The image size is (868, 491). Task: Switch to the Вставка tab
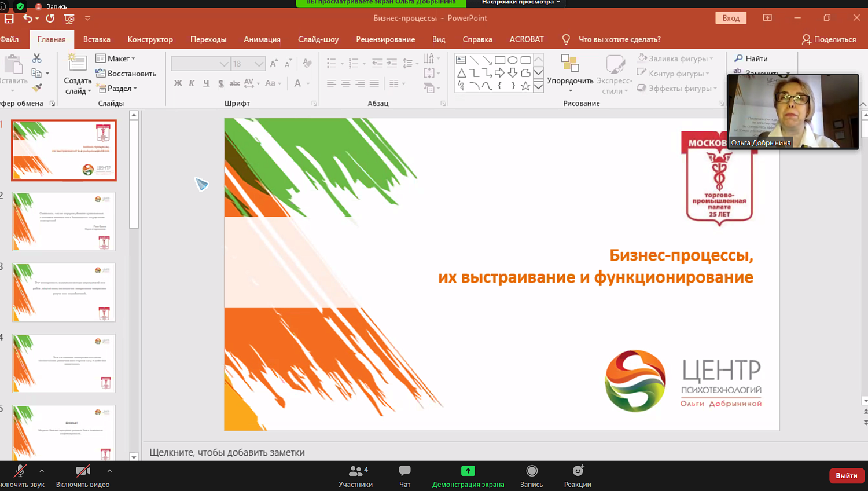[97, 39]
